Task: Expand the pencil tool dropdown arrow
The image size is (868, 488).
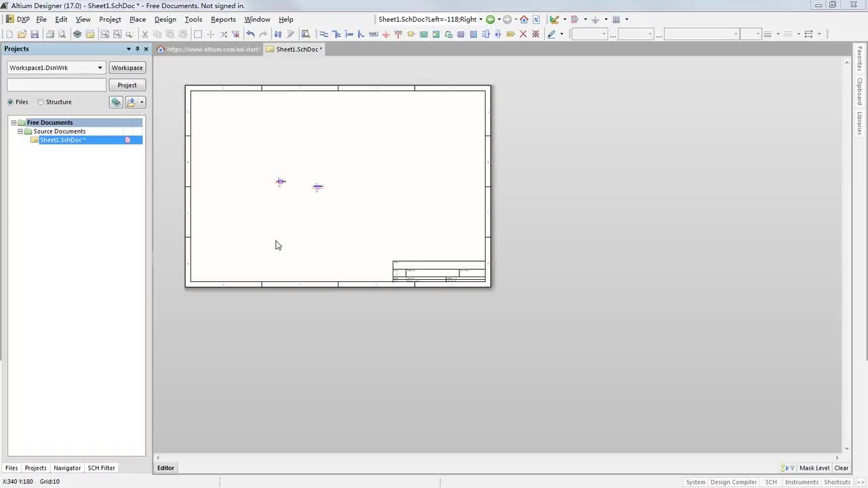Action: 561,34
